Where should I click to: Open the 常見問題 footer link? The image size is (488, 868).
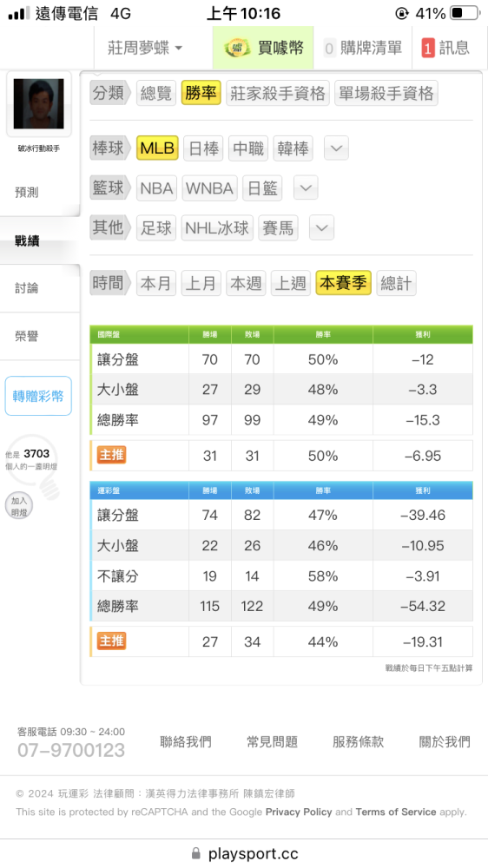click(272, 742)
